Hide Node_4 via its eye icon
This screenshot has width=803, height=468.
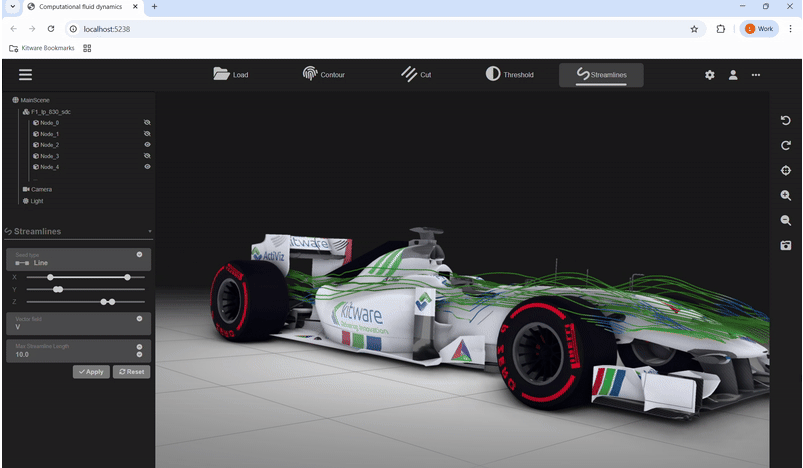147,167
